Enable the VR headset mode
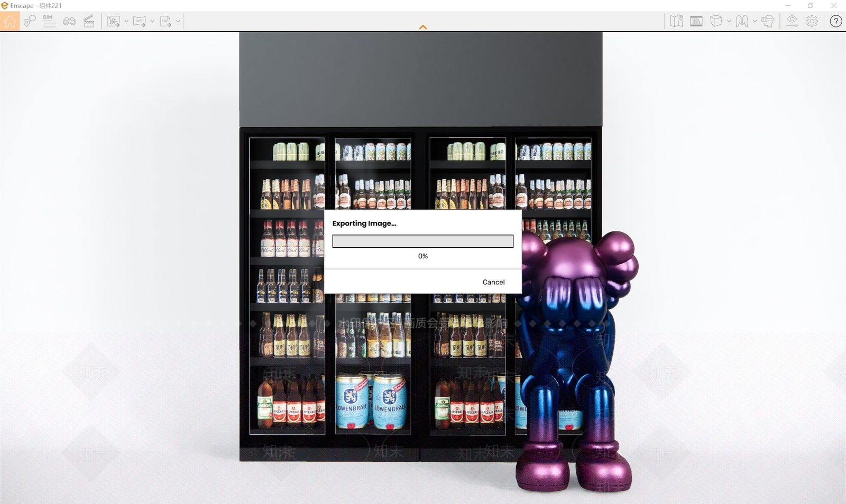Screen dimensions: 846x504 [768, 21]
